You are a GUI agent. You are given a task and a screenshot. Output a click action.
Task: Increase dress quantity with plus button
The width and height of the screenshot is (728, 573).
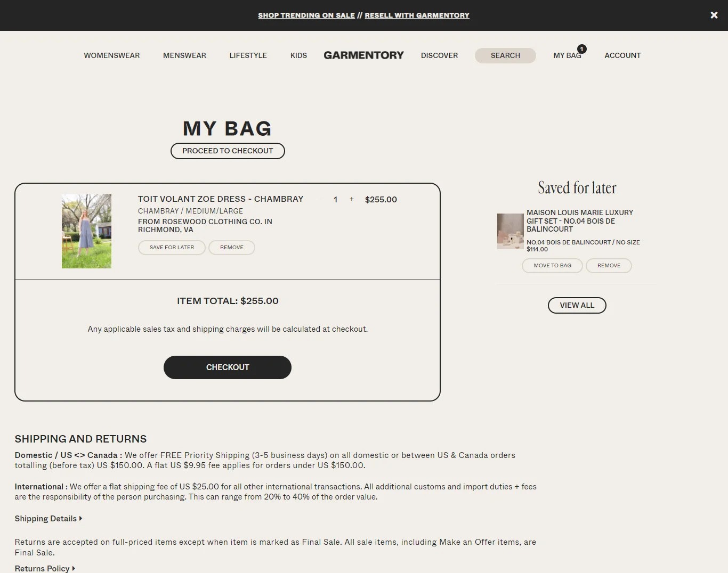[x=352, y=199]
